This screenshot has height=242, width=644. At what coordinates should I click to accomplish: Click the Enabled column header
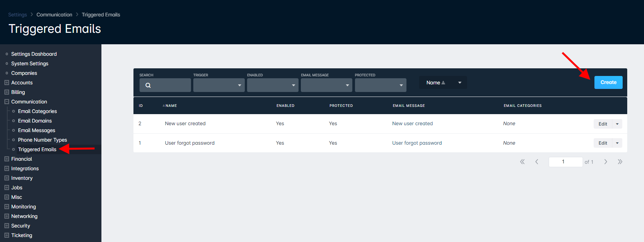coord(286,106)
